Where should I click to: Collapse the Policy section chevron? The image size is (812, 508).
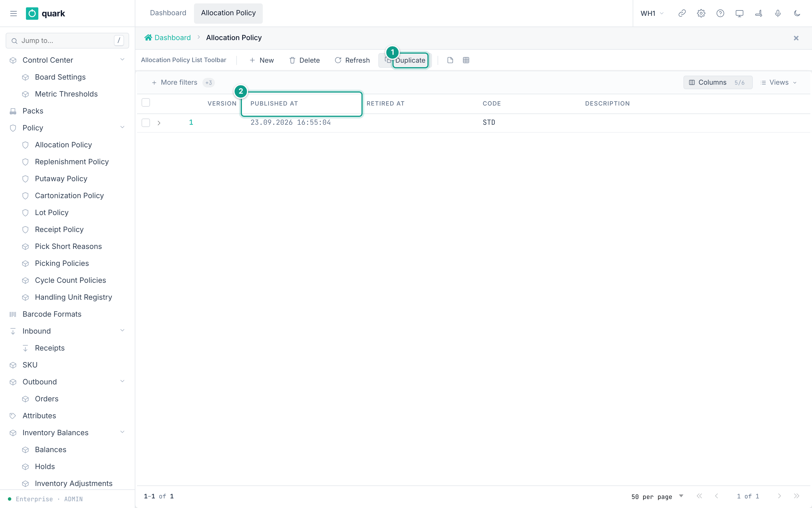(x=122, y=128)
